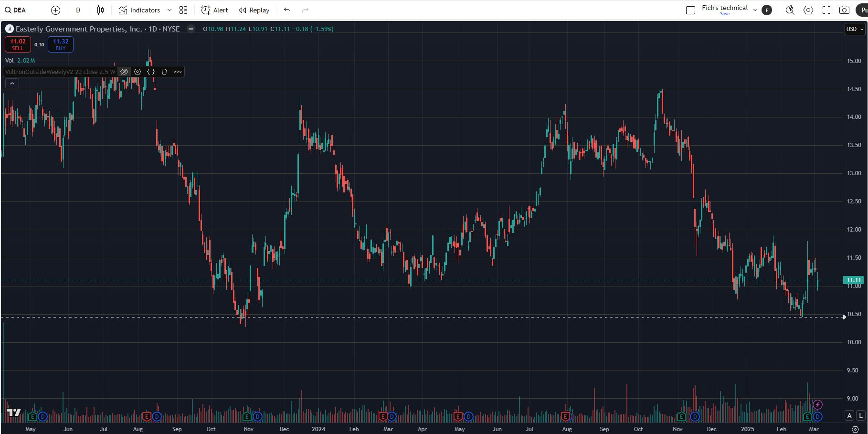The image size is (868, 434).
Task: Open the Fich's technical layout name
Action: 724,8
